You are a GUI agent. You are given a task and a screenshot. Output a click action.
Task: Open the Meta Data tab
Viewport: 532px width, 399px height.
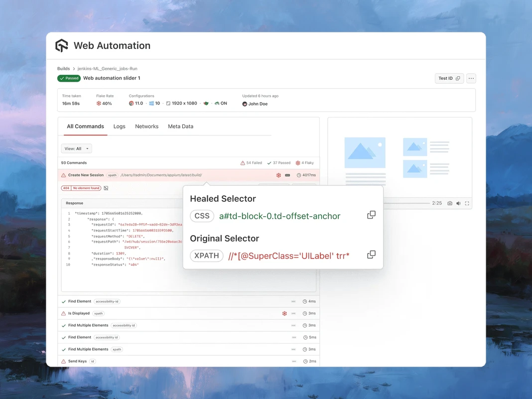[180, 126]
